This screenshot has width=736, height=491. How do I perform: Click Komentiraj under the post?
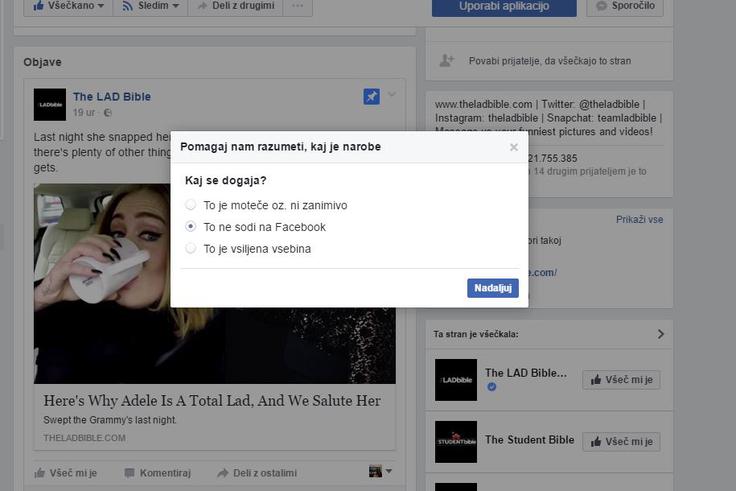(158, 473)
